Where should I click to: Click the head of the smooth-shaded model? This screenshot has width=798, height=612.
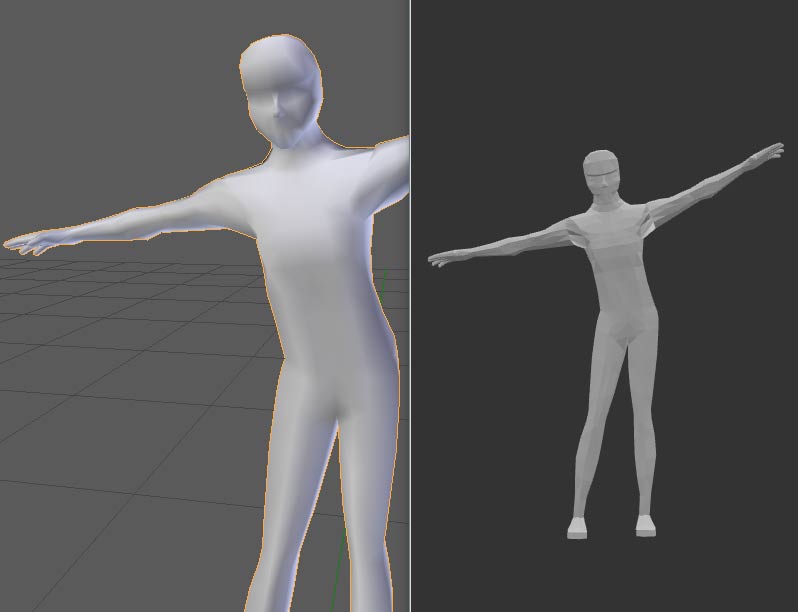click(x=281, y=92)
